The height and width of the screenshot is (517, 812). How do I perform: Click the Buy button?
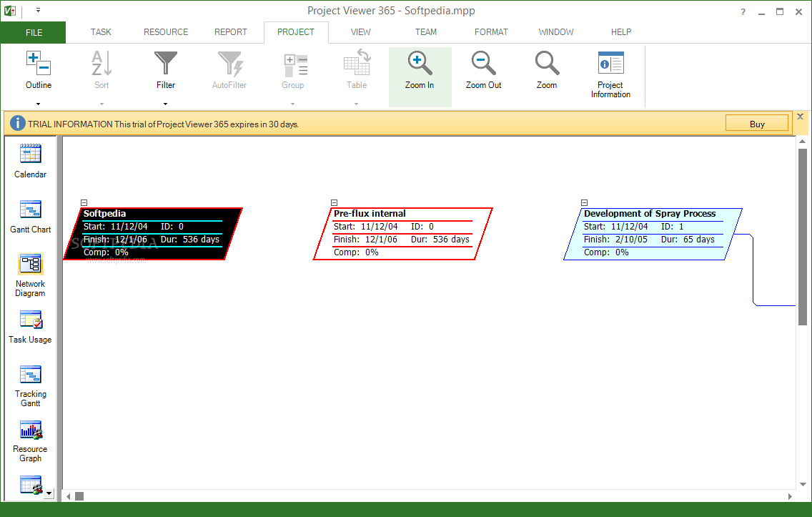pyautogui.click(x=756, y=124)
